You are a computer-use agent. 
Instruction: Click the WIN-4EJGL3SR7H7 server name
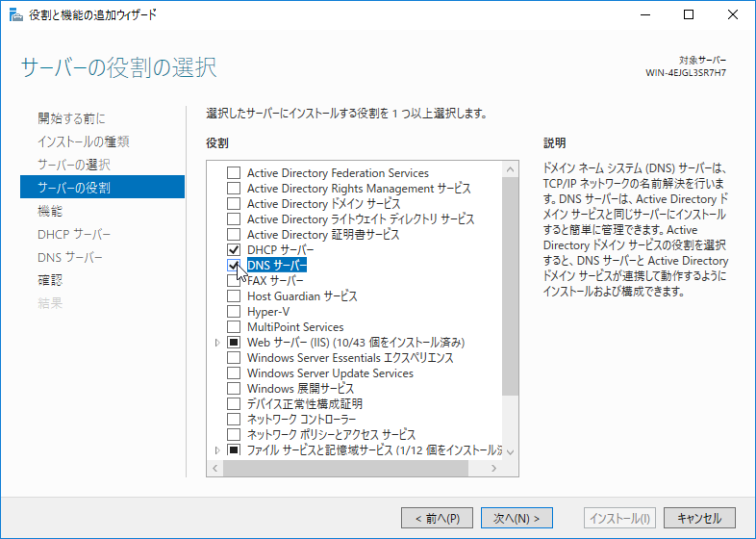pyautogui.click(x=686, y=73)
